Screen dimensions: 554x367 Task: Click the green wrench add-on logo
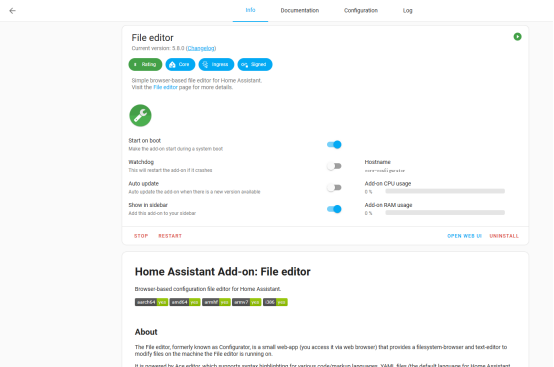(140, 116)
